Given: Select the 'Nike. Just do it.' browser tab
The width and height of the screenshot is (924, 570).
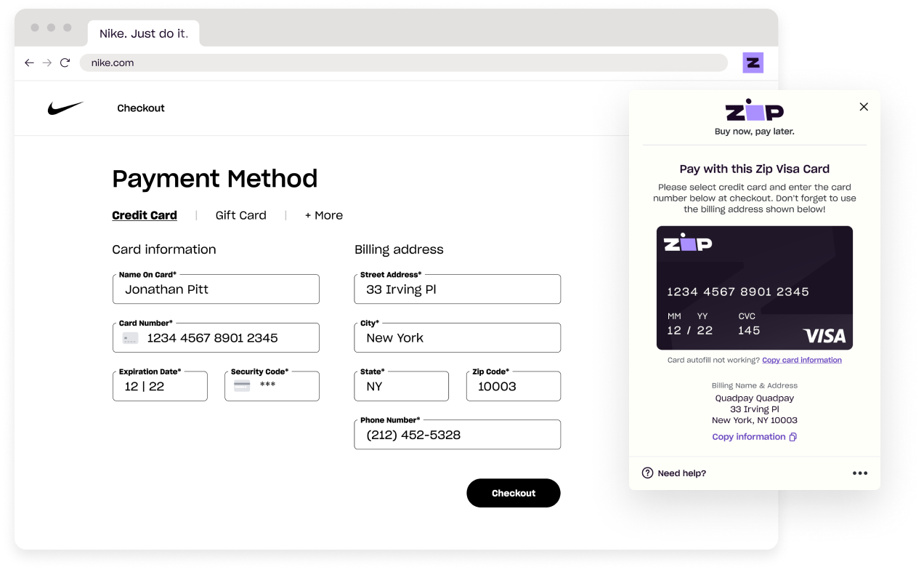Looking at the screenshot, I should pyautogui.click(x=143, y=33).
